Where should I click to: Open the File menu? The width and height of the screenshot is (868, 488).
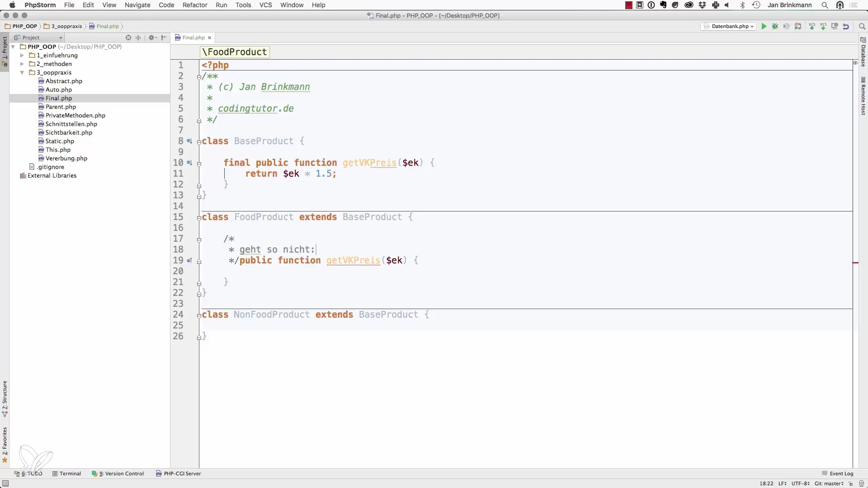69,5
